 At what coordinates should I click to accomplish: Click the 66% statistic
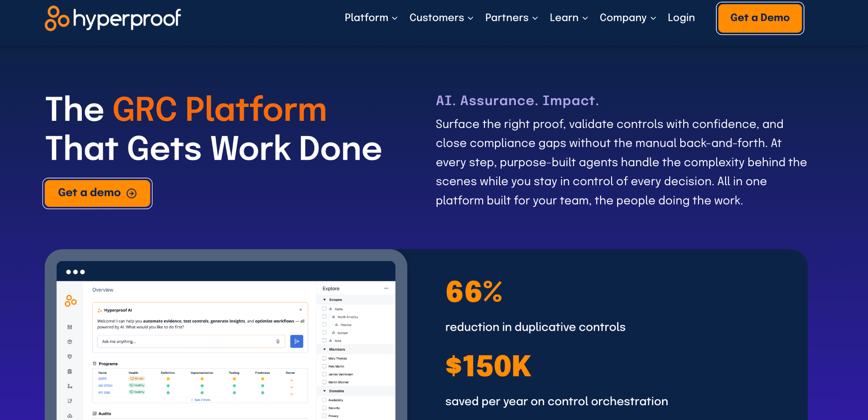(474, 292)
